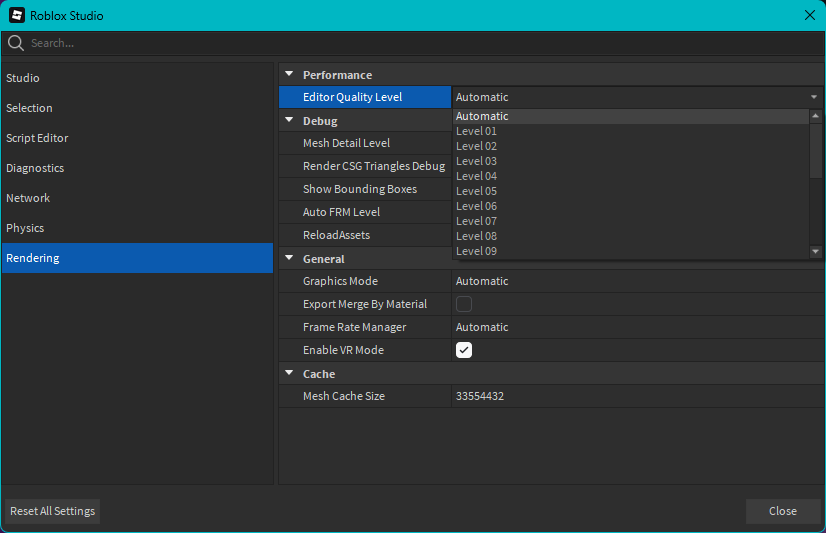Open the Script Editor settings category

(137, 138)
